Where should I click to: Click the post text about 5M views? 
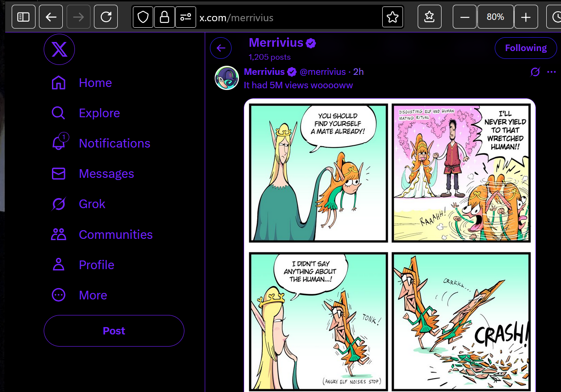coord(298,85)
